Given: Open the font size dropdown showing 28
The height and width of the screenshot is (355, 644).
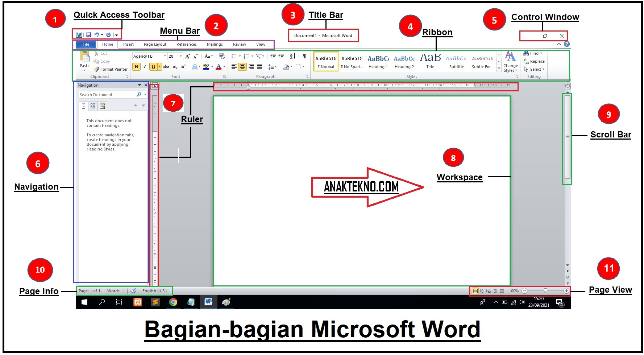Looking at the screenshot, I should [x=181, y=56].
